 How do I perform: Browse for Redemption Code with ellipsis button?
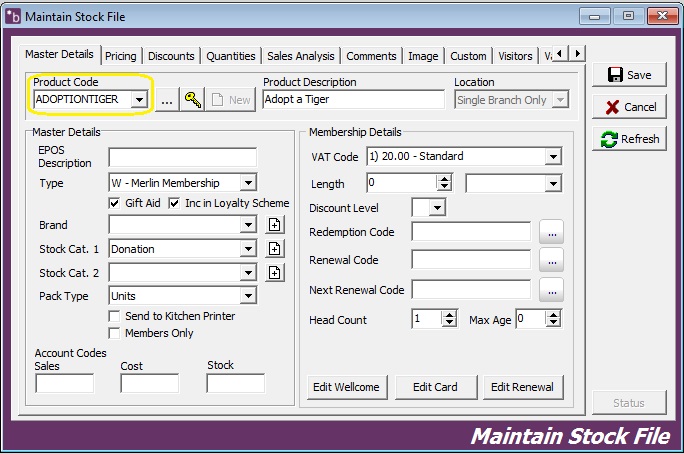[551, 232]
